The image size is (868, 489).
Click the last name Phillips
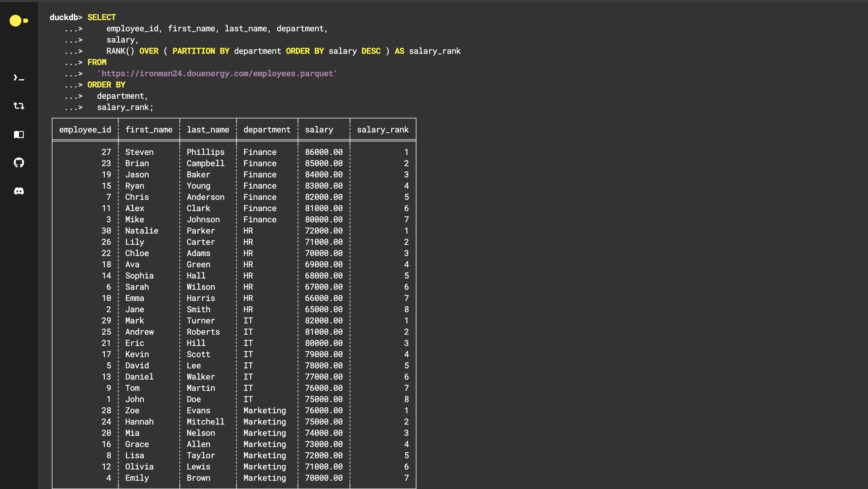pyautogui.click(x=206, y=152)
